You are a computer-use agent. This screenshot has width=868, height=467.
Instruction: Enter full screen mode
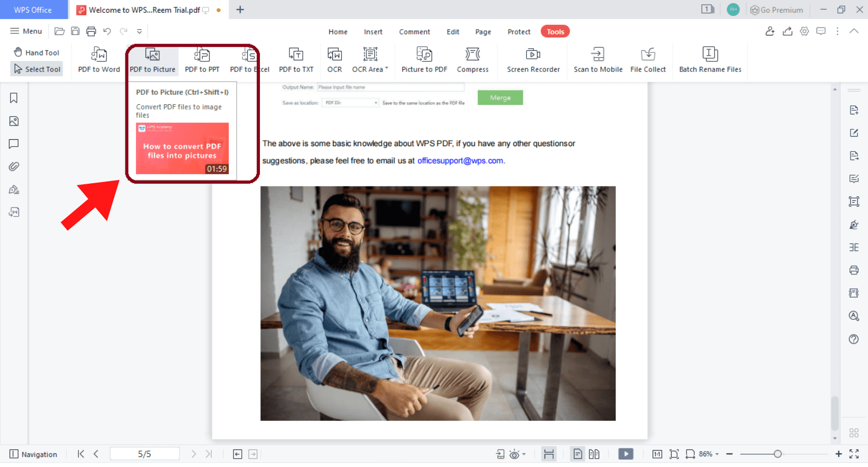(x=854, y=454)
